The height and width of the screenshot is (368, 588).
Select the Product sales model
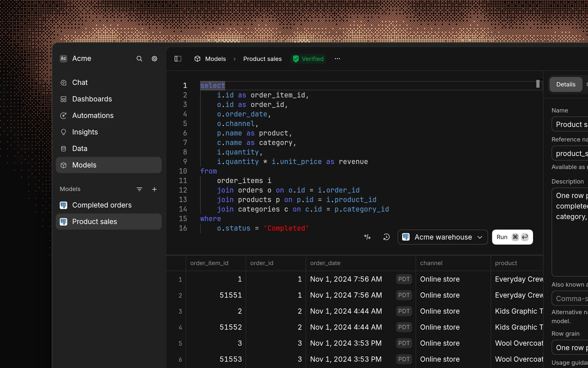pyautogui.click(x=108, y=221)
